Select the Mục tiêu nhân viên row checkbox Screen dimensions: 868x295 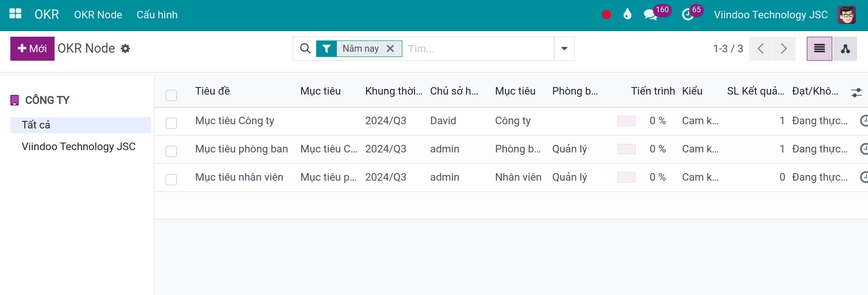click(171, 180)
